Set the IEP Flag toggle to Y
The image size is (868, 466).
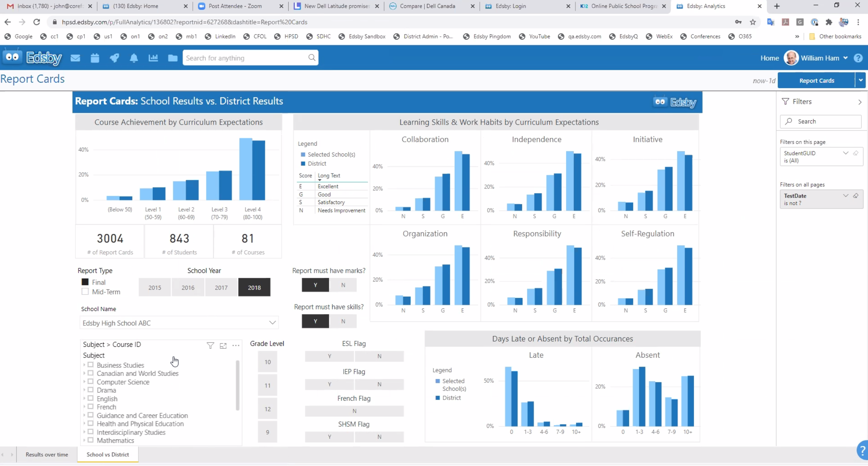(329, 384)
